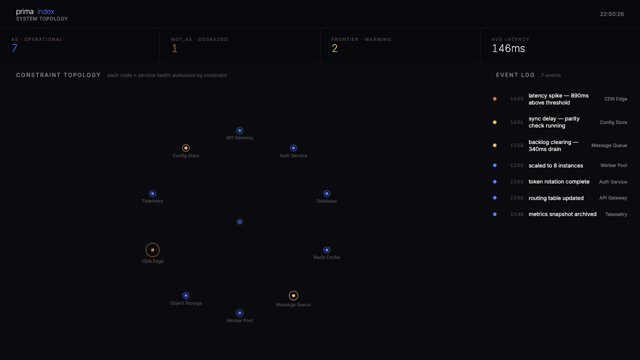Open 'scaled to 8 instances' event

coord(556,165)
